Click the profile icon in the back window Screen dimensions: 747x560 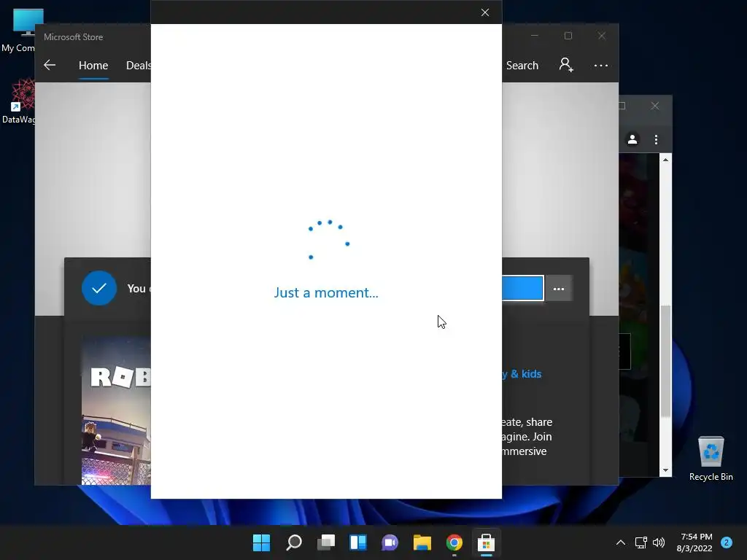coord(632,139)
